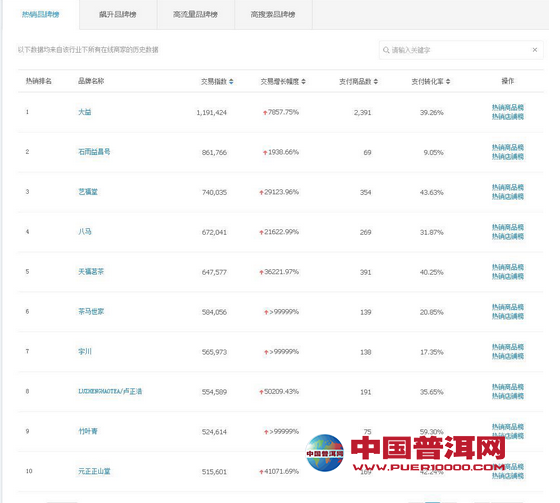The width and height of the screenshot is (560, 503).
Task: Clear search with the X icon
Action: (535, 50)
